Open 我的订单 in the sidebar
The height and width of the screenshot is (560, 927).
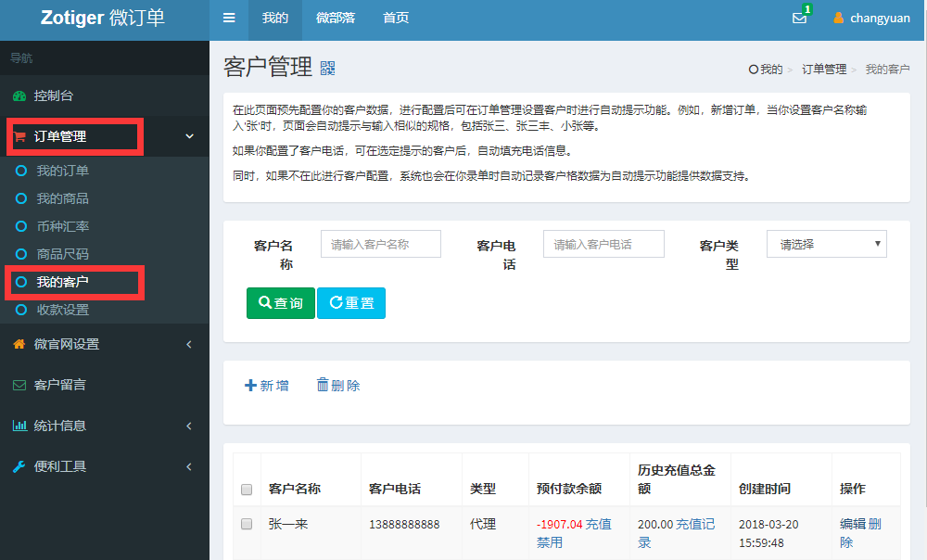[x=63, y=171]
